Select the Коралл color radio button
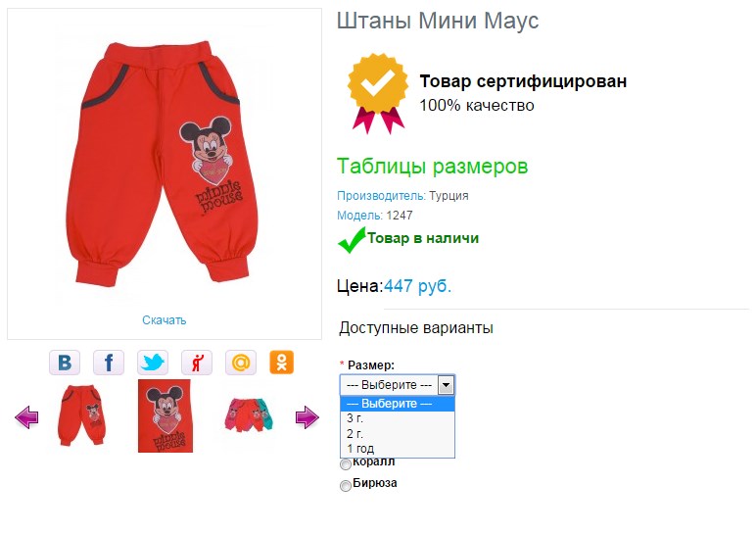The height and width of the screenshot is (534, 756). click(346, 464)
